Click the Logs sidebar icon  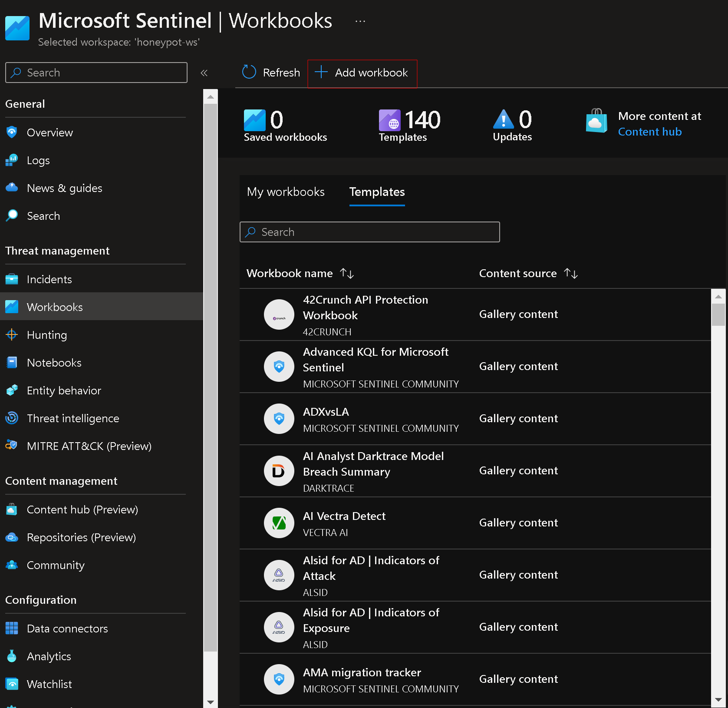pos(12,160)
